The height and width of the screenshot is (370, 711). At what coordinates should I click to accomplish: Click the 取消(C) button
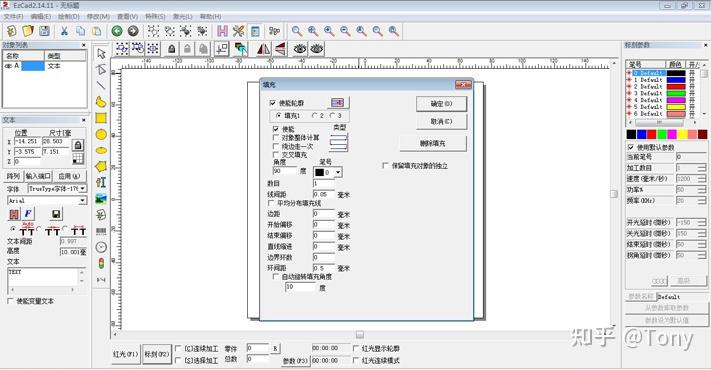pyautogui.click(x=441, y=122)
